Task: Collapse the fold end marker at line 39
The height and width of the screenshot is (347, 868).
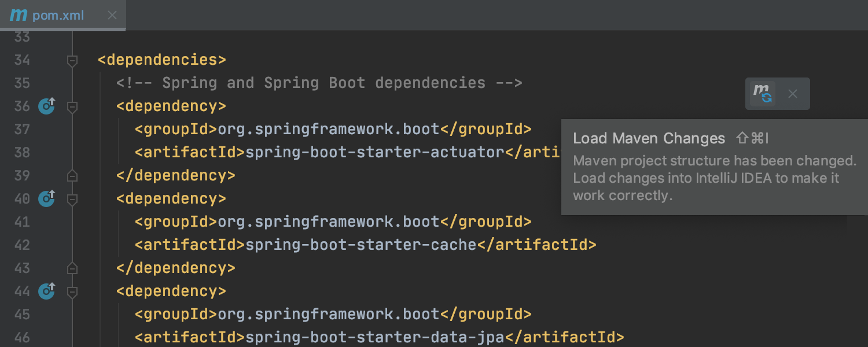Action: coord(72,175)
